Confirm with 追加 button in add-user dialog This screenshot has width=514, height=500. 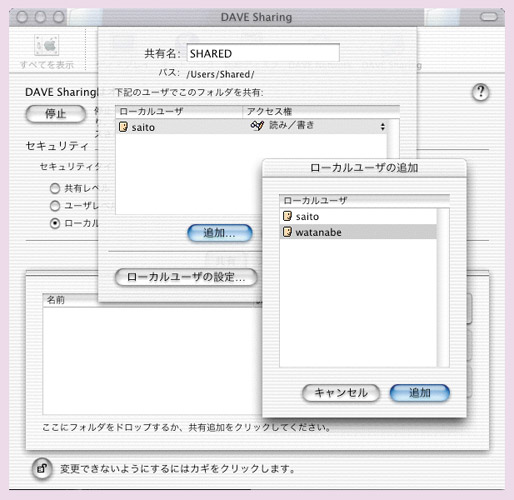click(420, 393)
